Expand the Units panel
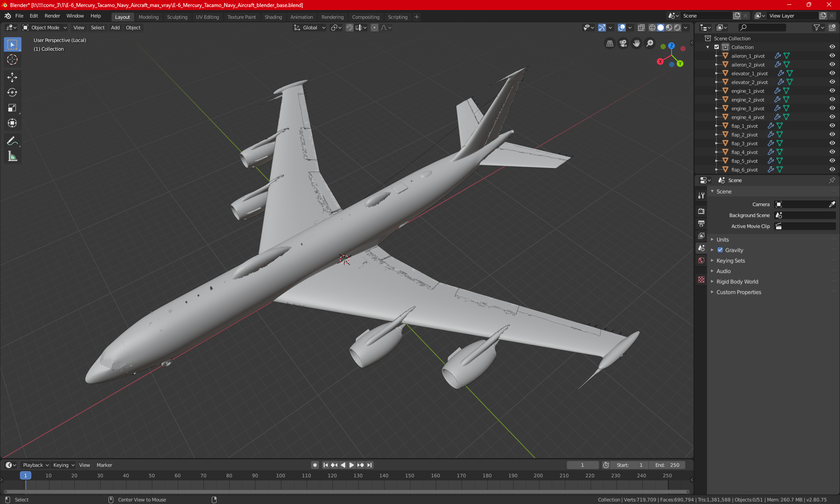This screenshot has height=504, width=840. [x=722, y=240]
